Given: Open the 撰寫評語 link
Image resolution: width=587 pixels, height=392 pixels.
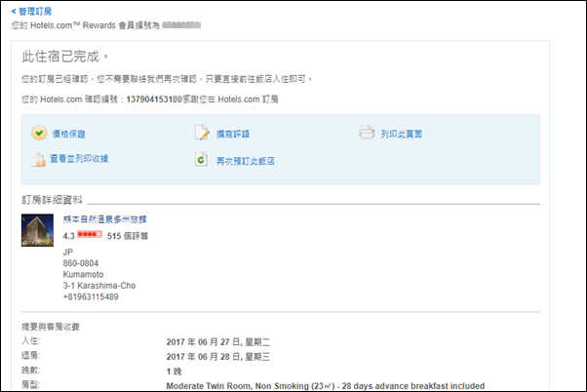Looking at the screenshot, I should 233,134.
